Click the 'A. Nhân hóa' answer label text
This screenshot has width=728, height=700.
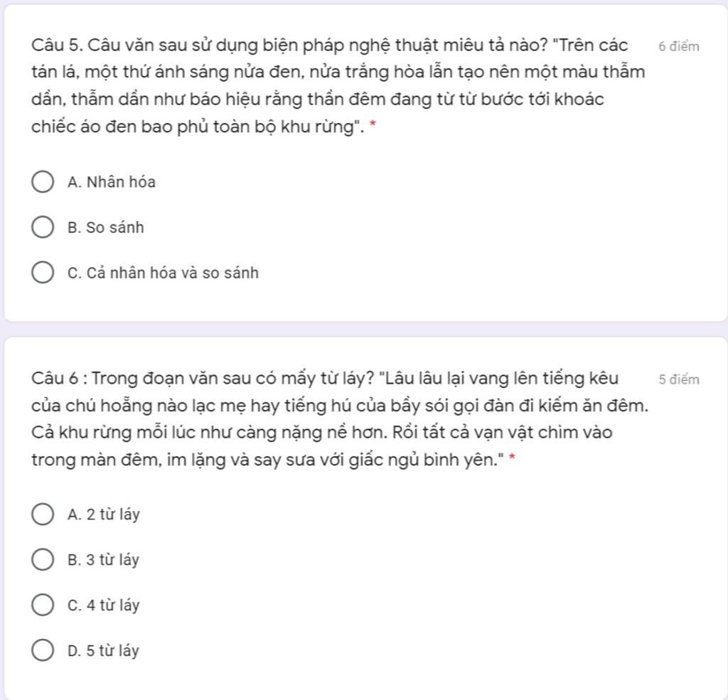pos(112,182)
